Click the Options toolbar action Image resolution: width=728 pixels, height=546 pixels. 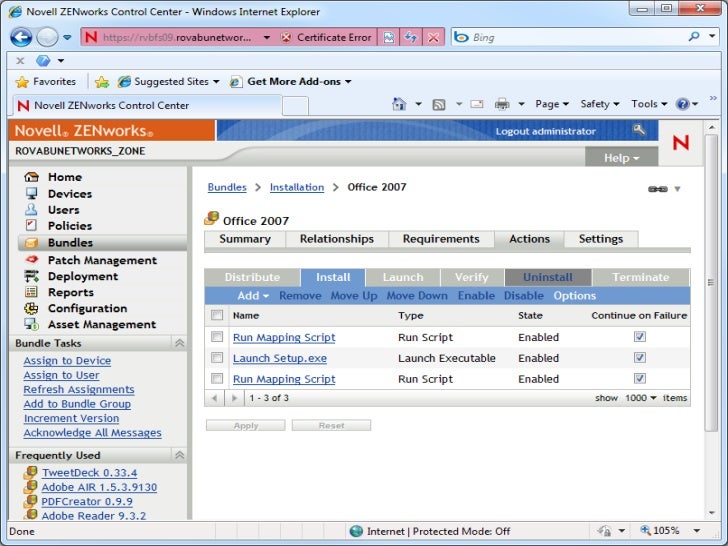[x=574, y=296]
